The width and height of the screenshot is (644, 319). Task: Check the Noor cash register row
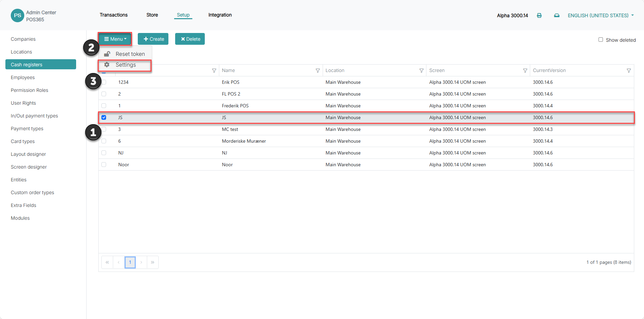pos(104,165)
